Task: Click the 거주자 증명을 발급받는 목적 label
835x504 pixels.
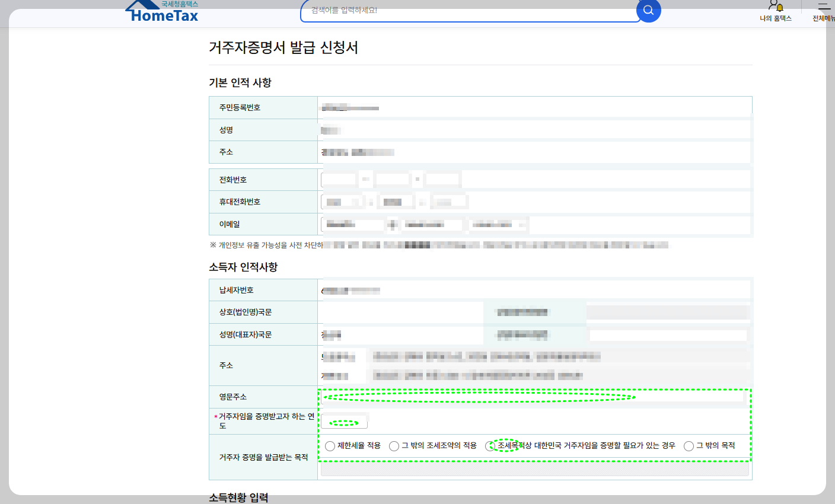Action: click(264, 457)
